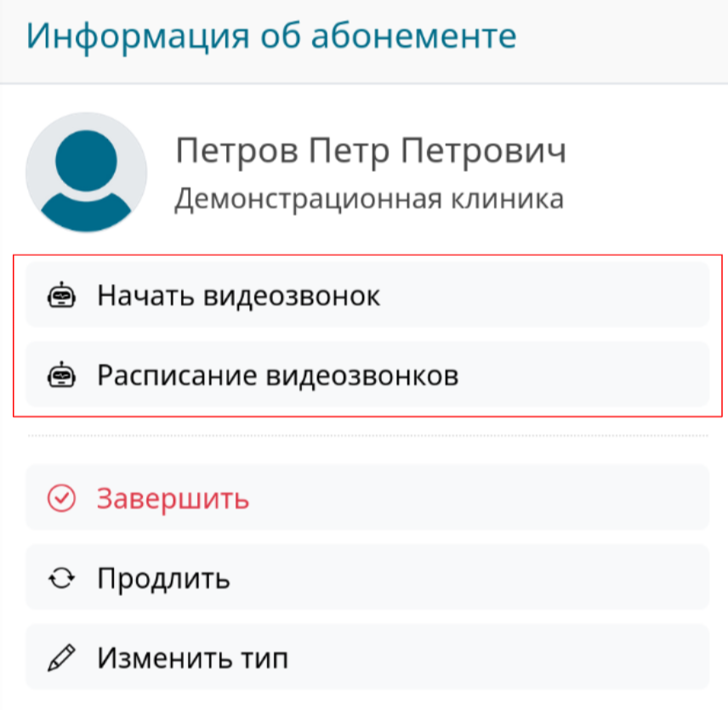Image resolution: width=728 pixels, height=710 pixels.
Task: Start a video call with Начать видеозвонок
Action: click(x=238, y=296)
